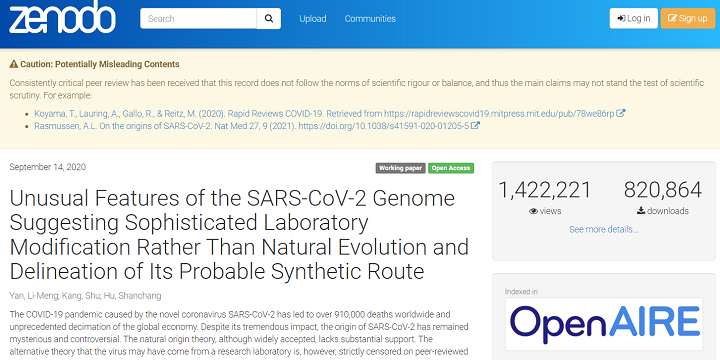This screenshot has width=720, height=360.
Task: Expand See more details statistics
Action: 603,229
